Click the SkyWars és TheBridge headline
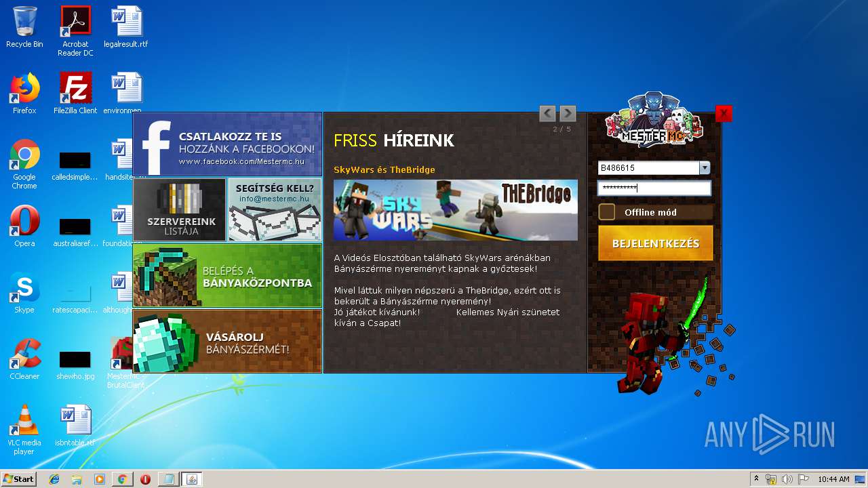 pyautogui.click(x=384, y=169)
